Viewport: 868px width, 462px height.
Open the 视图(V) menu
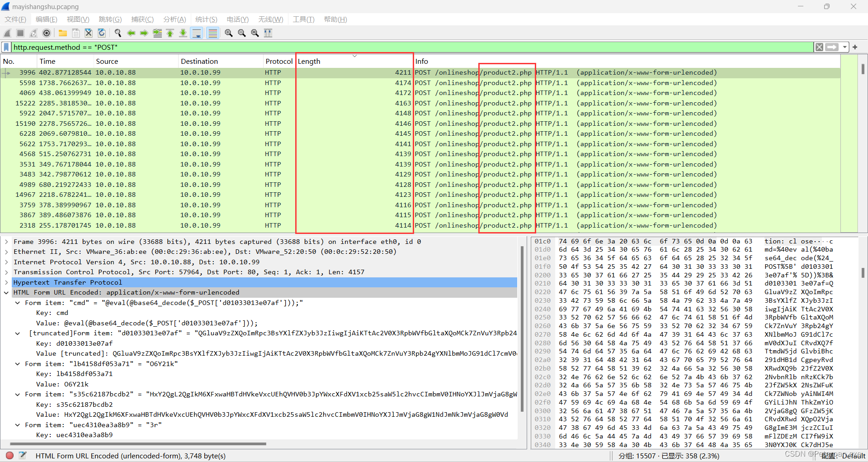(78, 19)
